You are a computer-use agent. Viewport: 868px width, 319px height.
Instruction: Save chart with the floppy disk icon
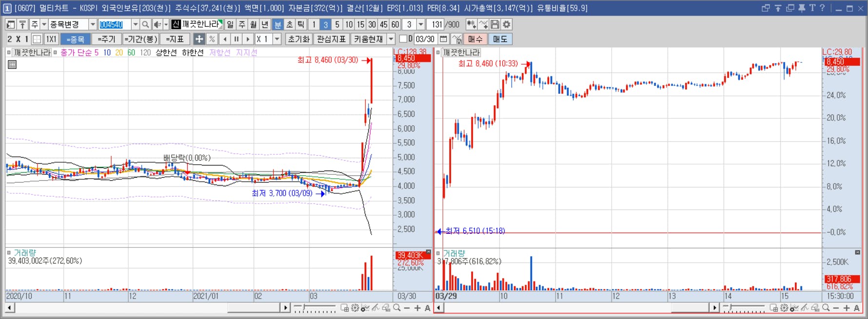[x=495, y=24]
